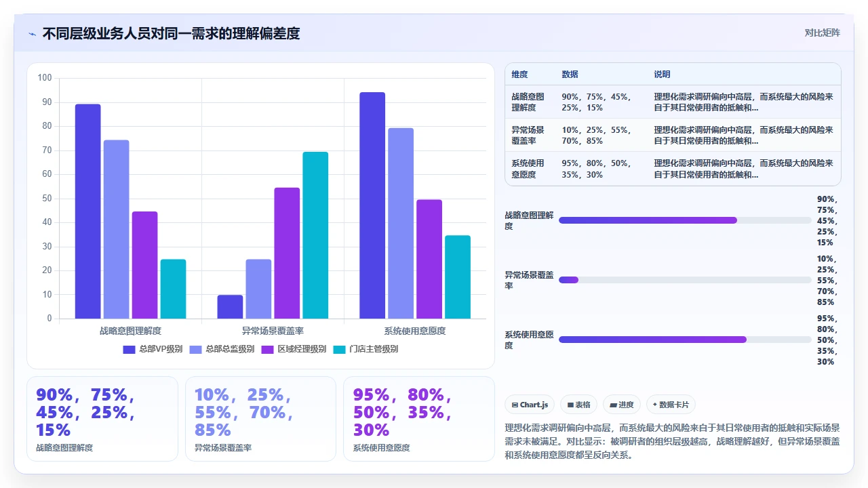This screenshot has height=488, width=868.
Task: Open the 系统使用意愿度 stat card below the chart
Action: click(x=419, y=419)
